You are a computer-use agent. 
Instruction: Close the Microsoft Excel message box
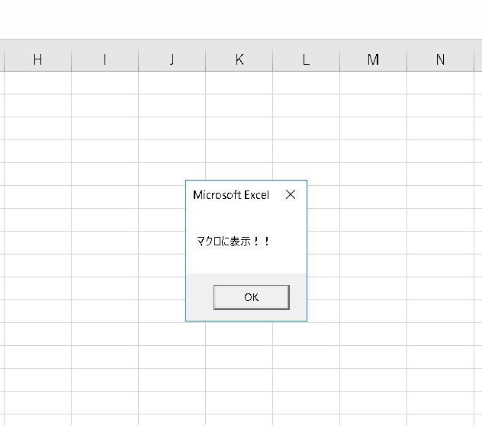point(291,194)
